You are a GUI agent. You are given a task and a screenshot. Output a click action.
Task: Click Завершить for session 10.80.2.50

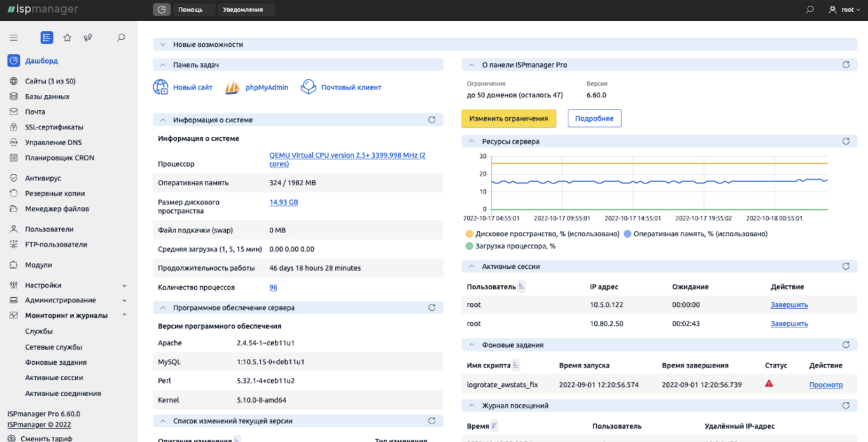point(789,324)
